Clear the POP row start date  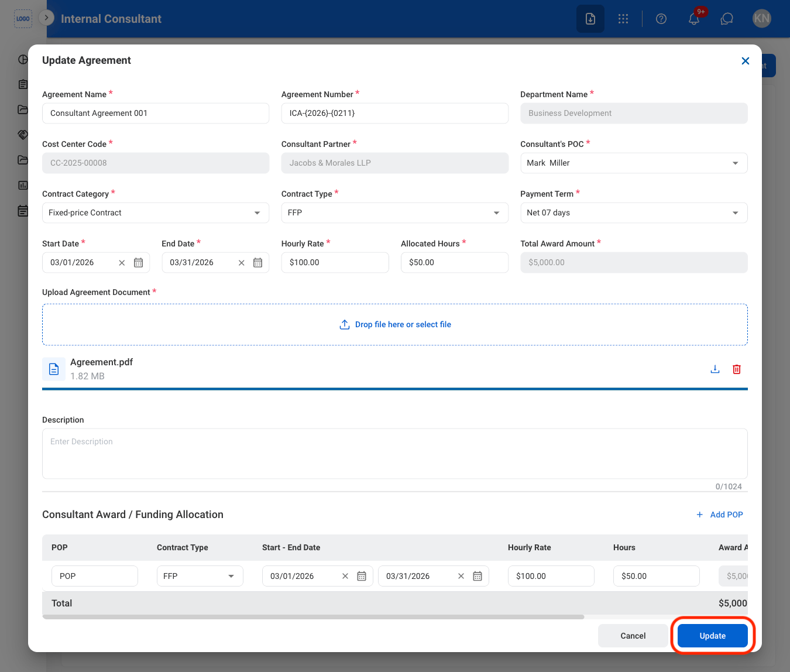pos(345,576)
